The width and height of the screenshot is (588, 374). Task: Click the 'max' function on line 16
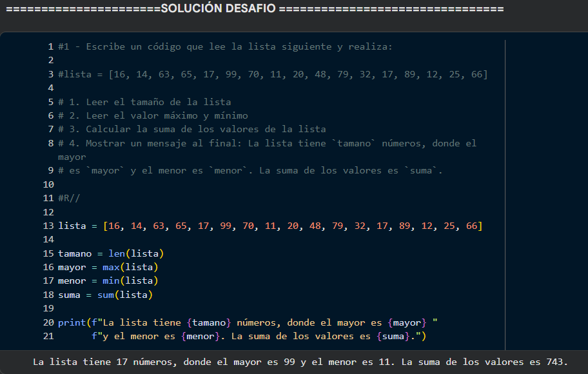click(x=111, y=267)
